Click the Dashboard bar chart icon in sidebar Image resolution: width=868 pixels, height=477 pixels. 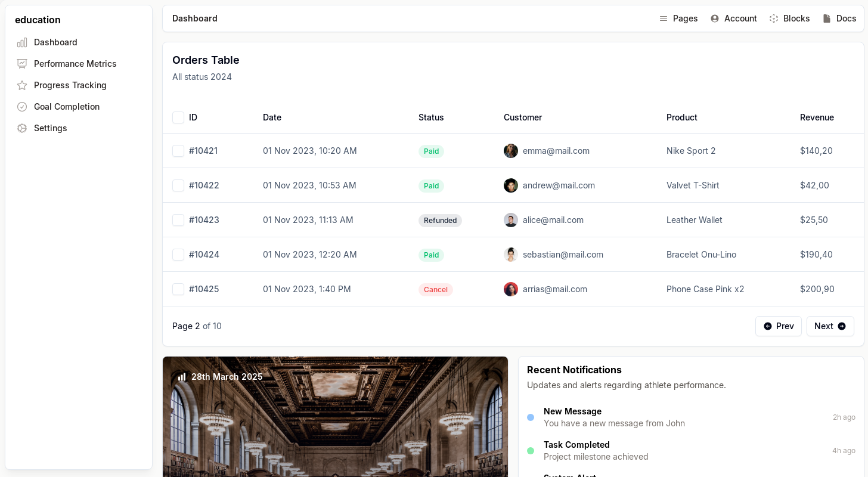click(22, 42)
